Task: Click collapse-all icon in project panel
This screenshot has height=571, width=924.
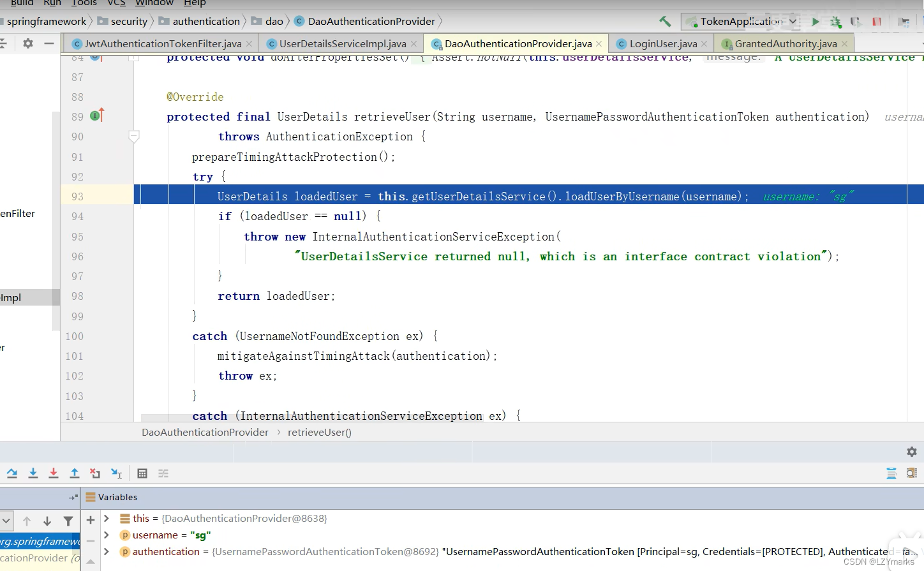Action: click(3, 43)
